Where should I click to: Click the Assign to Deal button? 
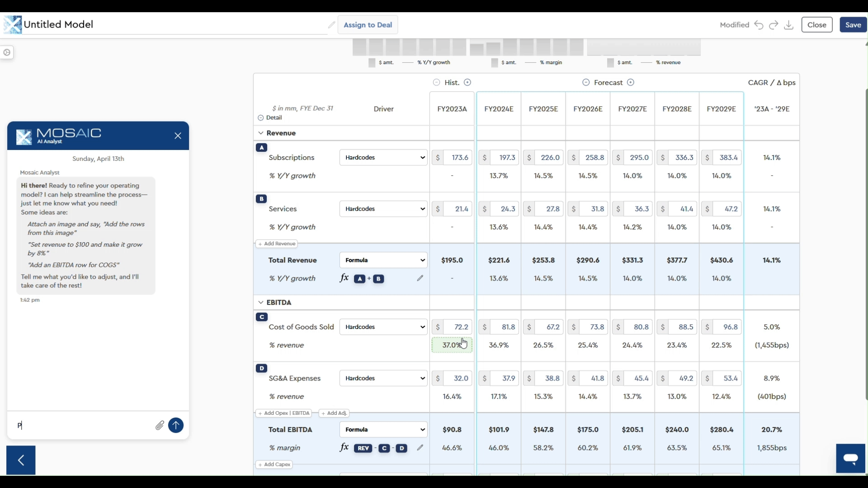[368, 25]
